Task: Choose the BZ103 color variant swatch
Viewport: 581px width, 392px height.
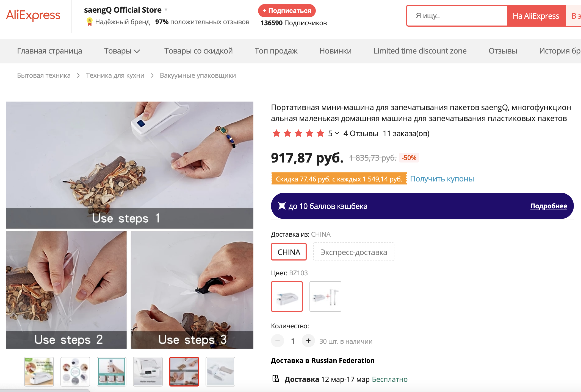Action: (x=287, y=296)
